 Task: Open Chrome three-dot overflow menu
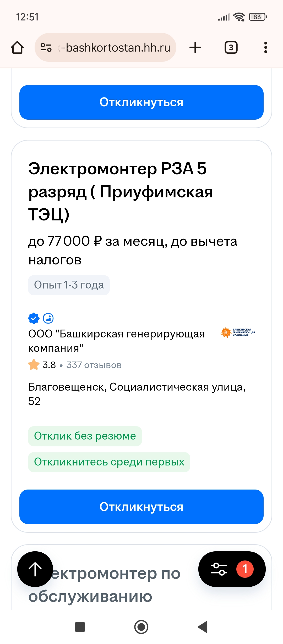click(265, 48)
